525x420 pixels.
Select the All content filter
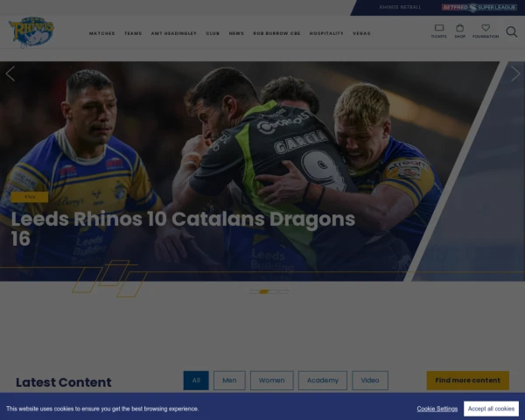(196, 381)
